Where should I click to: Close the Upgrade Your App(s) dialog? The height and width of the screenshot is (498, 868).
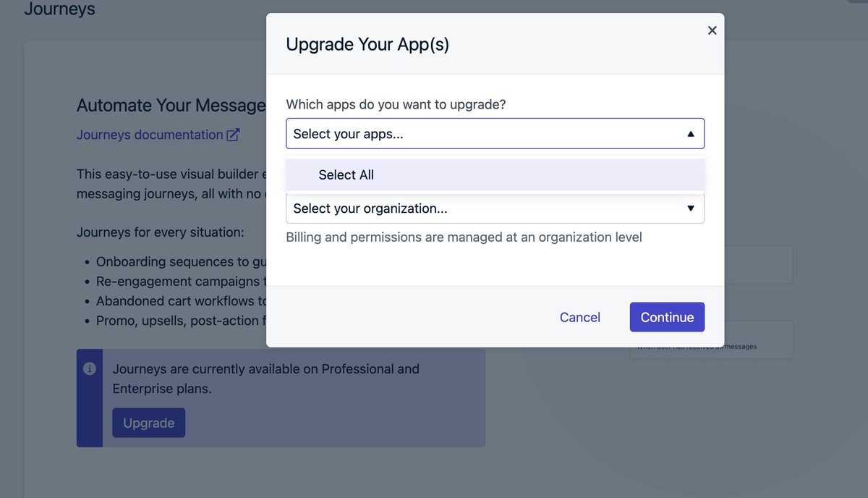coord(712,30)
